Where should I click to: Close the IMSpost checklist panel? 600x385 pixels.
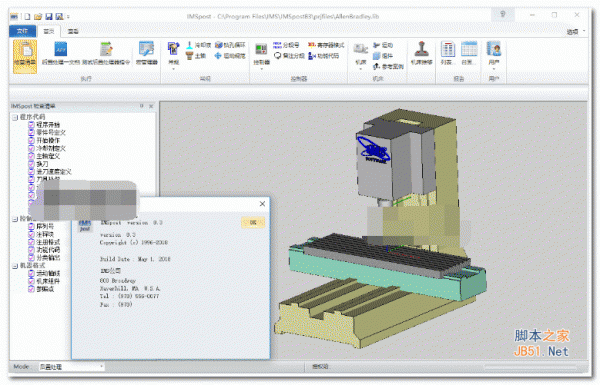151,106
